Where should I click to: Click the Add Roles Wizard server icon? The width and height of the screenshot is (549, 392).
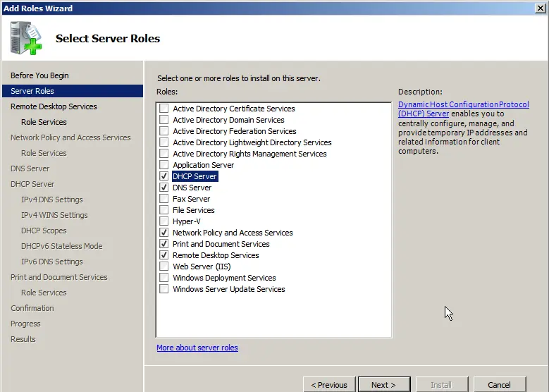(26, 39)
